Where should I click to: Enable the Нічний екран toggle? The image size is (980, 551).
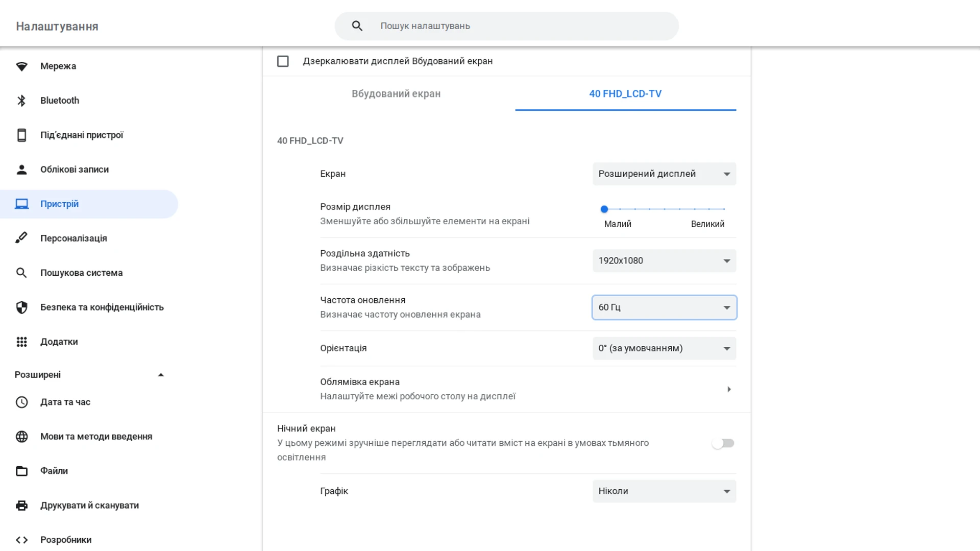(x=723, y=443)
